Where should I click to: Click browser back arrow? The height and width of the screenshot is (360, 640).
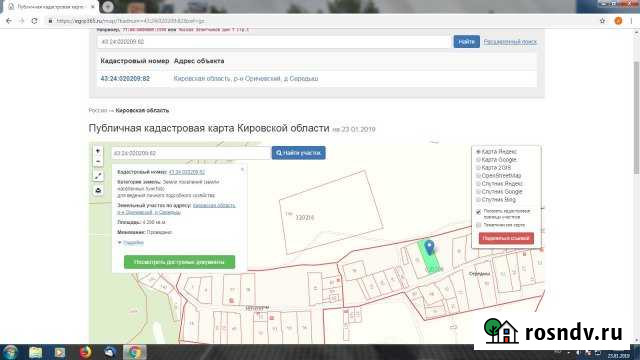click(x=9, y=21)
